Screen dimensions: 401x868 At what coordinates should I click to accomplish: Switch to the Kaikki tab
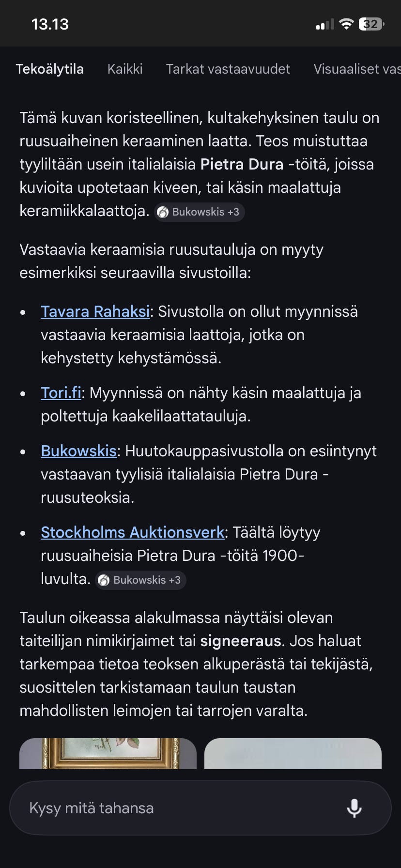[125, 69]
